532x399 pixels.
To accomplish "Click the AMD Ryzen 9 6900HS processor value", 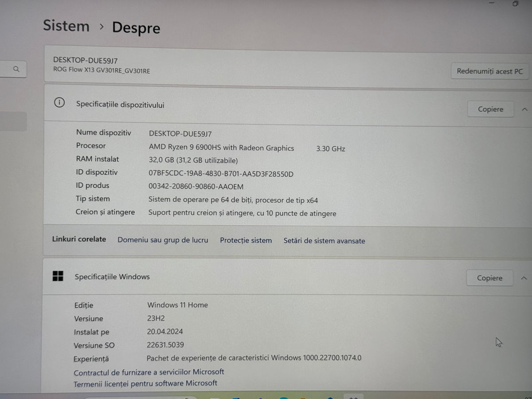I will tap(222, 148).
